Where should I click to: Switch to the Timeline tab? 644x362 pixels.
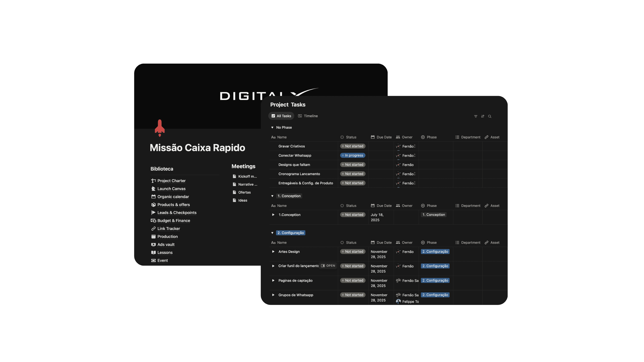tap(308, 116)
